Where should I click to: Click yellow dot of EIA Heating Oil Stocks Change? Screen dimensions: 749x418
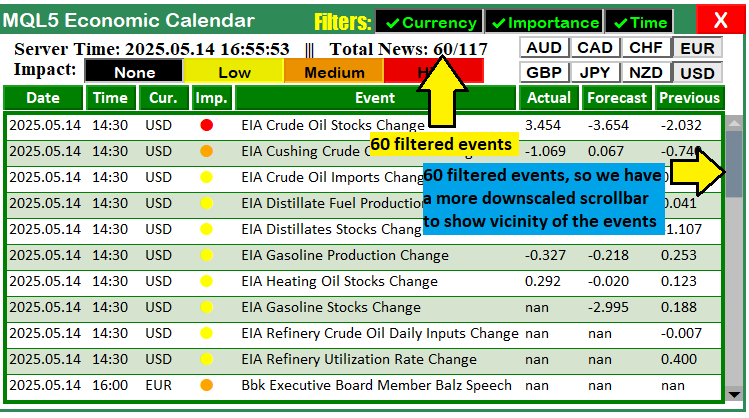206,281
